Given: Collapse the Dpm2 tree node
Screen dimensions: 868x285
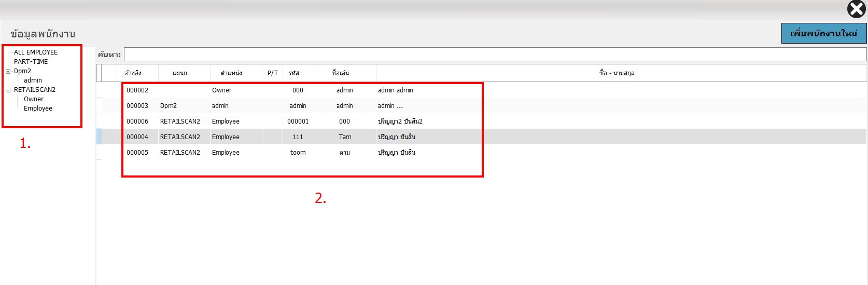Looking at the screenshot, I should [8, 71].
